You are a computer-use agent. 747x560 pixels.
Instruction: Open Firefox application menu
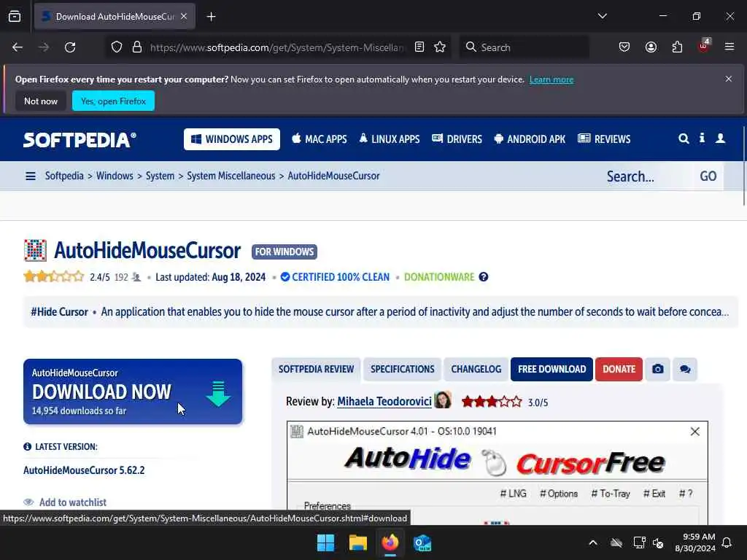tap(729, 47)
